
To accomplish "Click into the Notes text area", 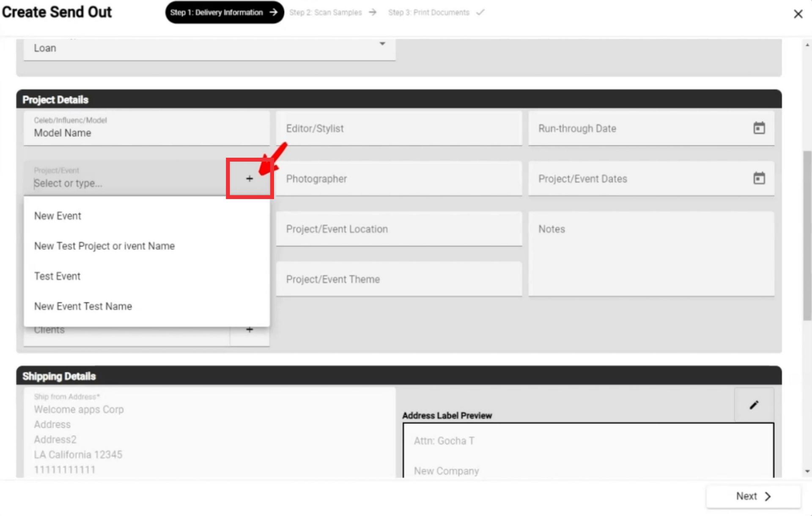I will [651, 254].
